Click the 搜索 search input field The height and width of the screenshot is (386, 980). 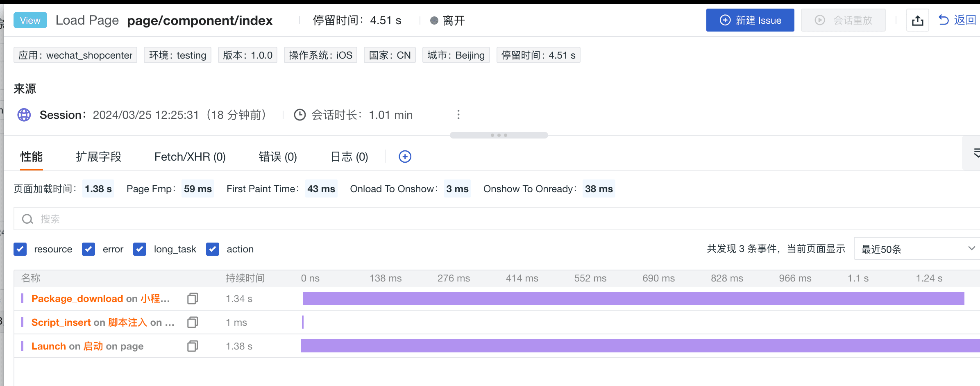[x=497, y=219]
